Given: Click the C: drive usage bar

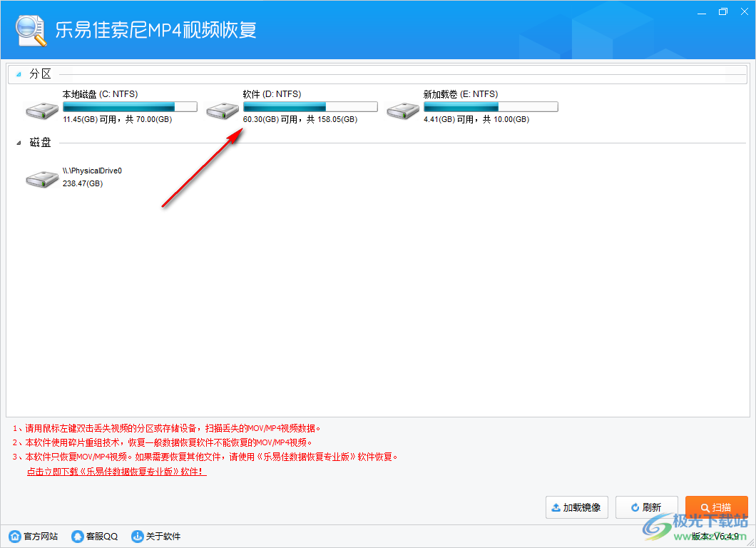Looking at the screenshot, I should coord(131,106).
